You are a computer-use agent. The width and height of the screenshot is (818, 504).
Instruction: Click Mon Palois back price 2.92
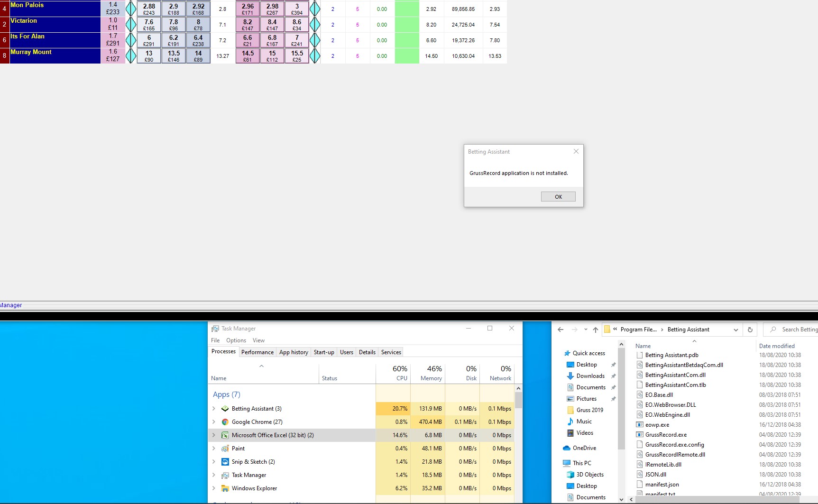[x=198, y=9]
